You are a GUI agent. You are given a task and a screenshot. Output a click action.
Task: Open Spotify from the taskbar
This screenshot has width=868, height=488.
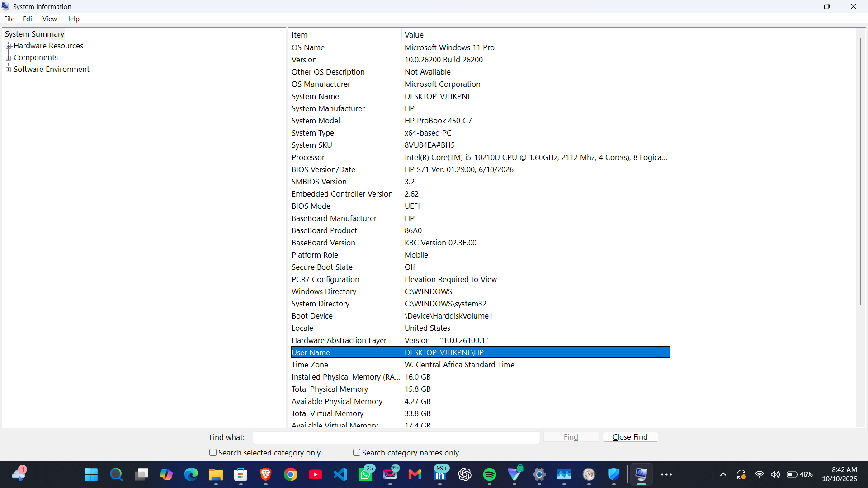[x=490, y=474]
